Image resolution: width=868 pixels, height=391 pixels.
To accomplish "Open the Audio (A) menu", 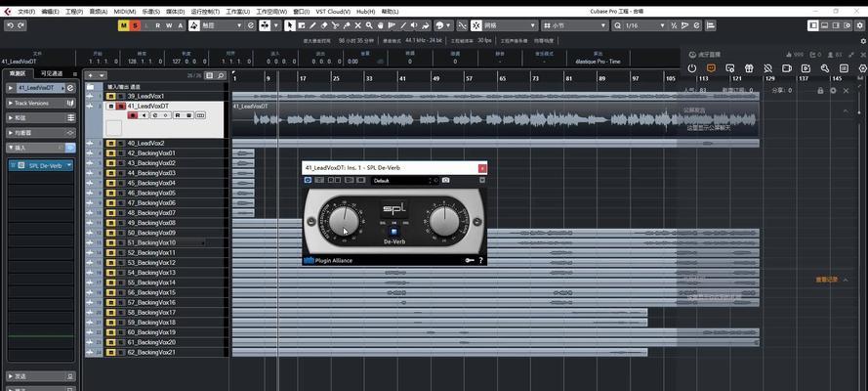I will pyautogui.click(x=99, y=11).
